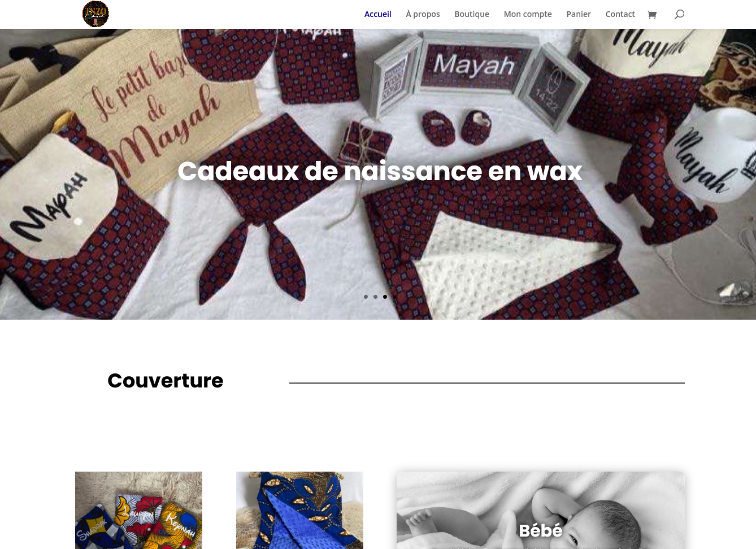Go to the Contact page
This screenshot has width=756, height=549.
pos(620,14)
